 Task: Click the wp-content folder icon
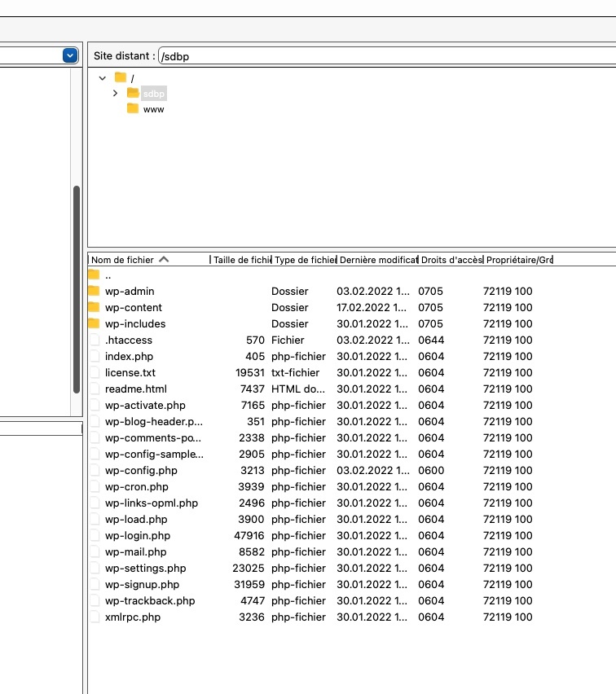[x=94, y=307]
